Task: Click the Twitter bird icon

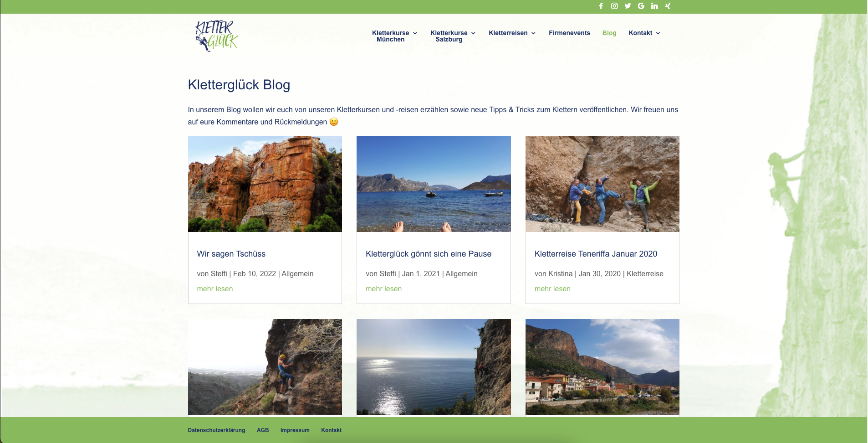Action: coord(628,6)
